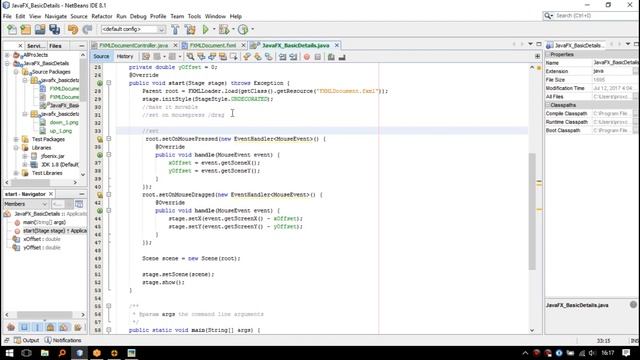640x360 pixels.
Task: Switch to FXMLDocumentController.java tab
Action: click(x=133, y=45)
